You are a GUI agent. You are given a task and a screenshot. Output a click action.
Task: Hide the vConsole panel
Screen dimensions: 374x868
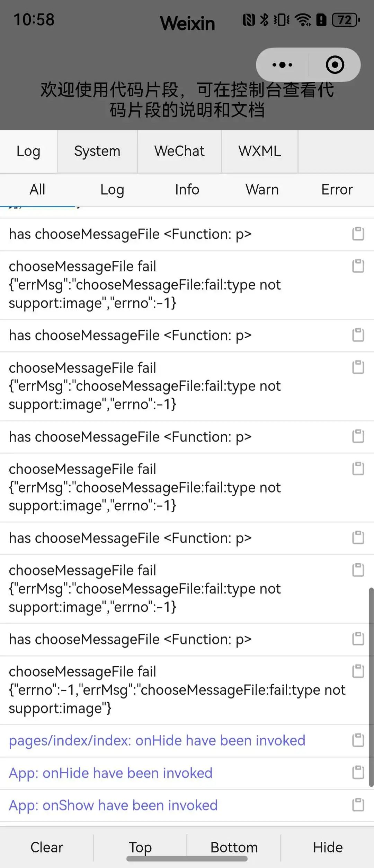(328, 847)
